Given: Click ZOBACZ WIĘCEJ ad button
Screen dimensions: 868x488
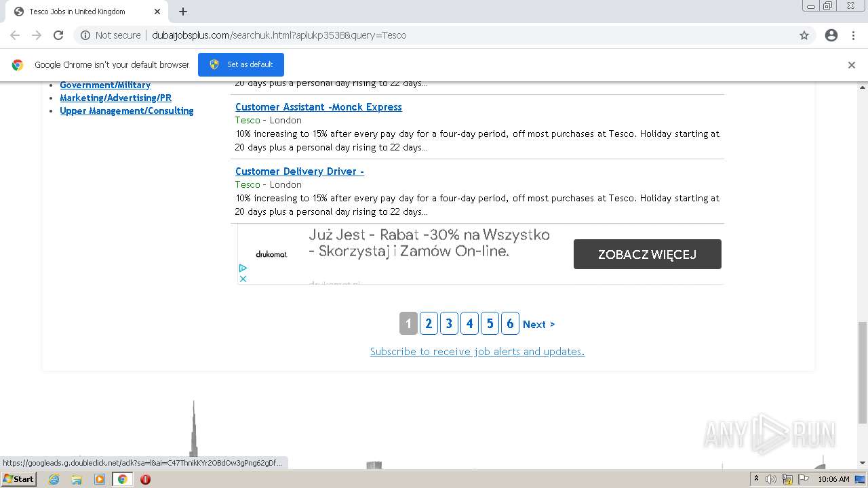Looking at the screenshot, I should click(648, 254).
